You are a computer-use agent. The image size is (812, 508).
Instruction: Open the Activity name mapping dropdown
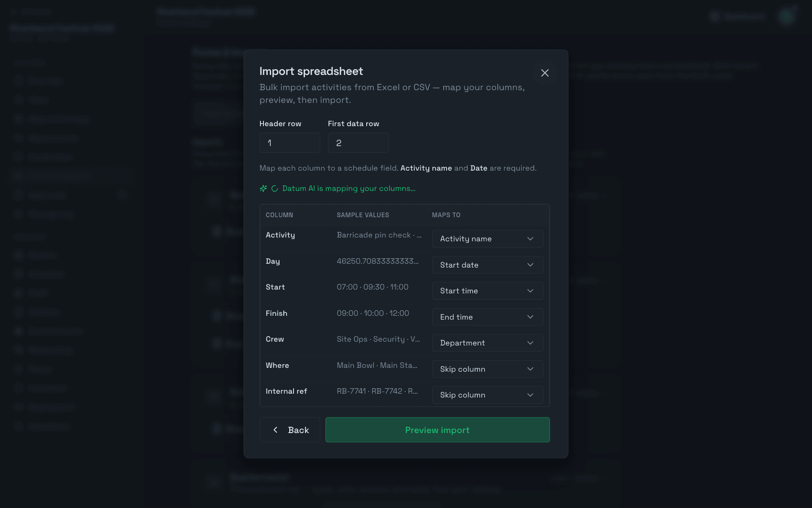pos(488,239)
